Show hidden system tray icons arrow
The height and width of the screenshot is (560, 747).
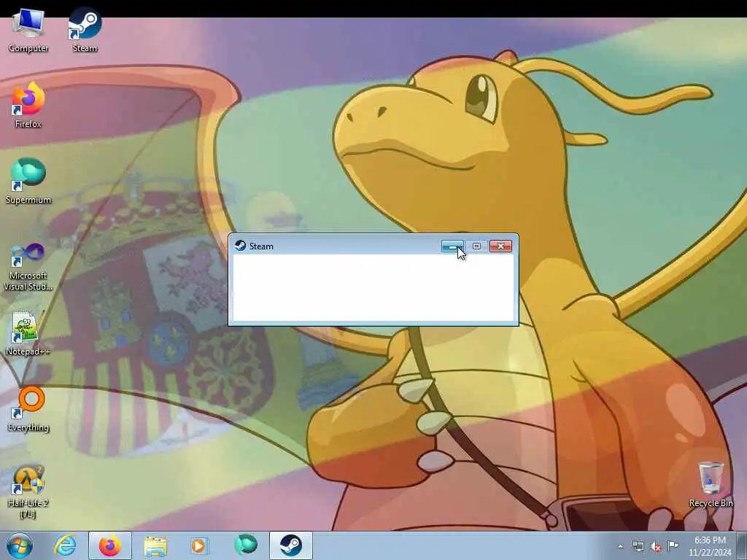pyautogui.click(x=620, y=547)
